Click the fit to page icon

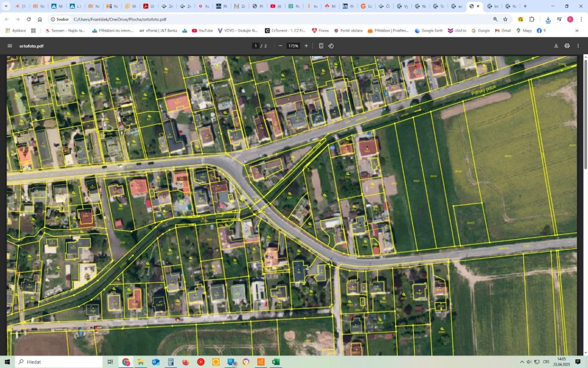click(321, 46)
